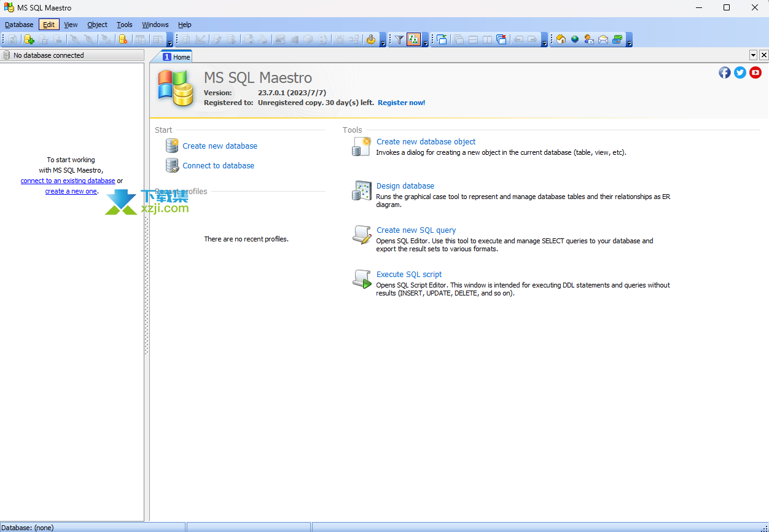Click the tile horizontally toolbar icon
769x532 pixels.
(473, 39)
